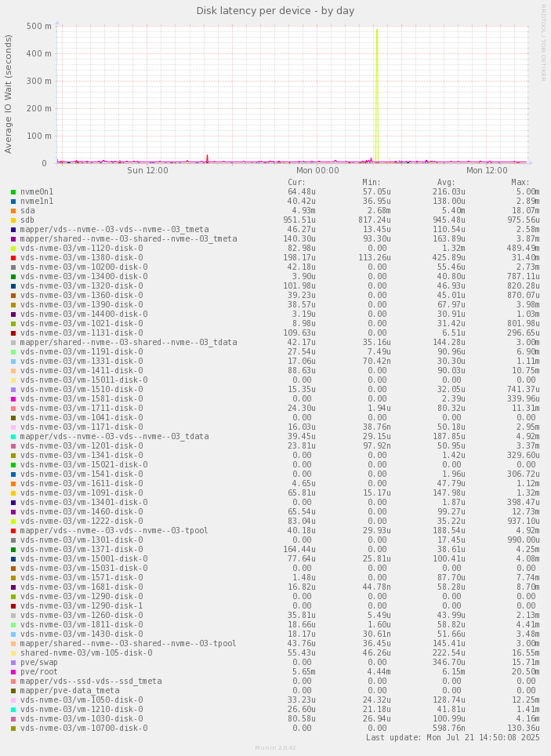Click the '100 m' y-axis label
Image resolution: width=551 pixels, height=756 pixels.
[x=39, y=136]
